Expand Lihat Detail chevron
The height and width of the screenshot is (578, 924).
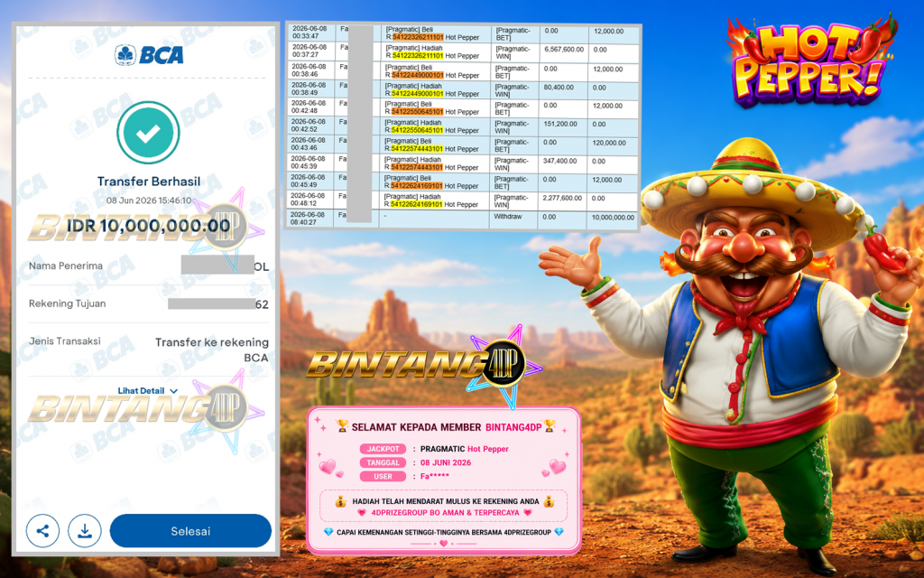tap(174, 391)
